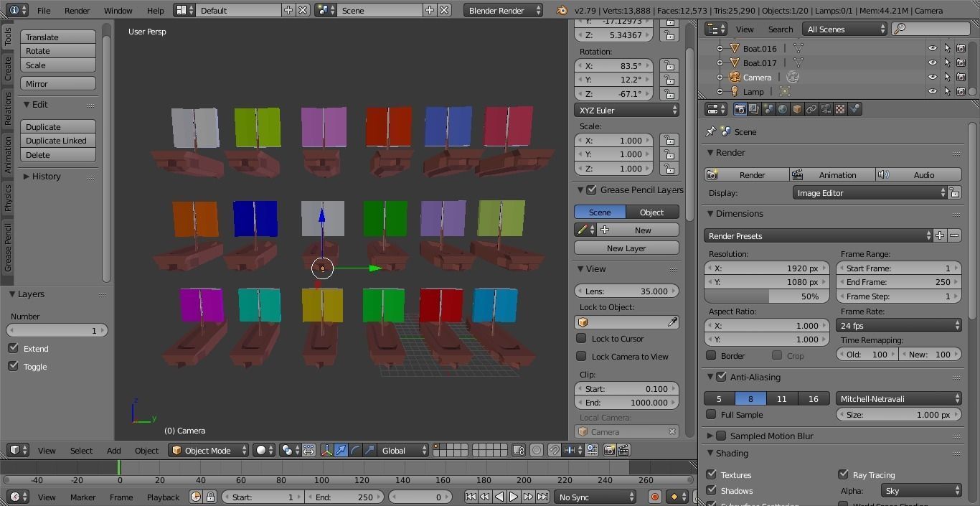This screenshot has height=506, width=980.
Task: Open the Scene properties tab icon
Action: [768, 109]
